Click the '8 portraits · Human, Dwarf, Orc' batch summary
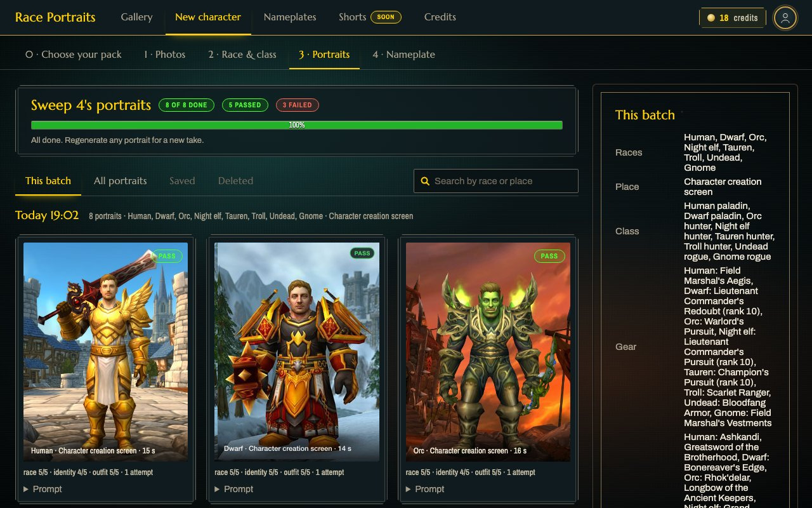Image resolution: width=812 pixels, height=508 pixels. click(x=251, y=216)
